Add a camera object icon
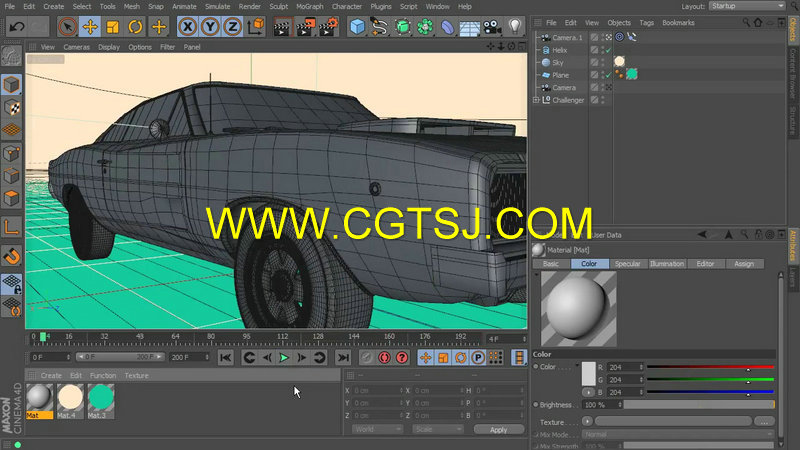The height and width of the screenshot is (450, 800). point(492,27)
